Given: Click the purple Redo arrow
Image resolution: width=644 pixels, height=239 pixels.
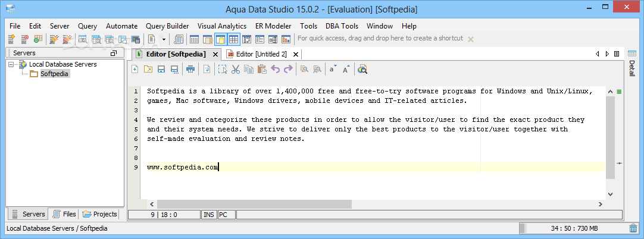Looking at the screenshot, I should pos(288,70).
